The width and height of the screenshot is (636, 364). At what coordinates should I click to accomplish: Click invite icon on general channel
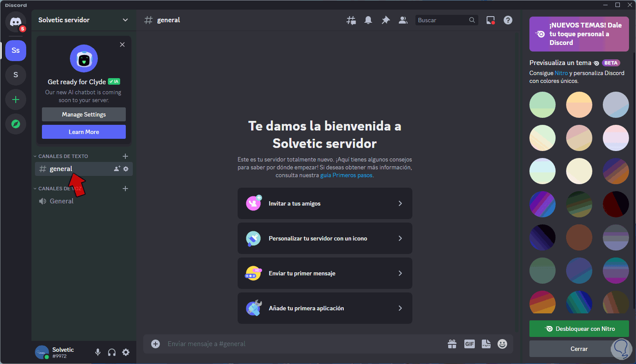(117, 169)
